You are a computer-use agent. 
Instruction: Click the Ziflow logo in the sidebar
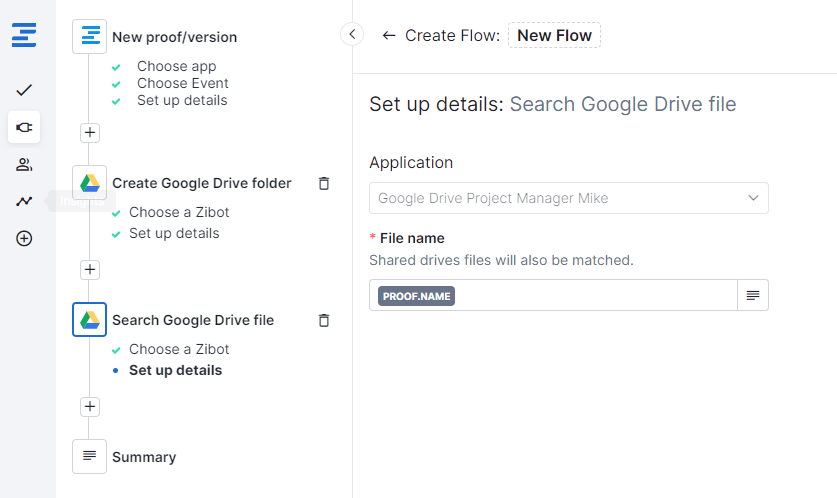[x=24, y=36]
